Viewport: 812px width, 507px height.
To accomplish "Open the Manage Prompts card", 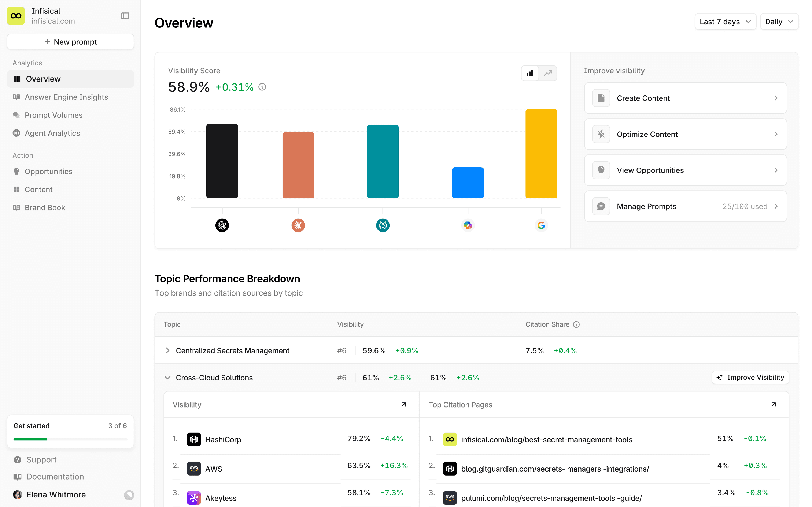I will (x=685, y=206).
